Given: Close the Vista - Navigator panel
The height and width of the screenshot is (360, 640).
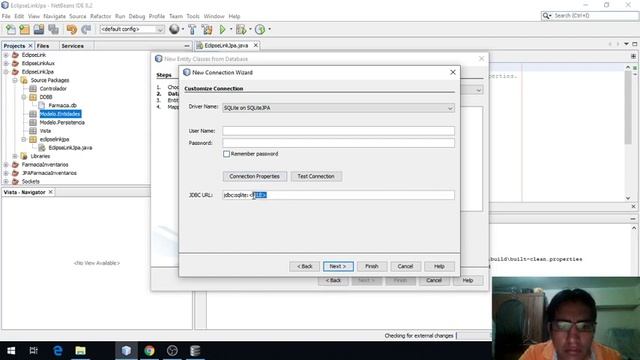Looking at the screenshot, I should (51, 192).
